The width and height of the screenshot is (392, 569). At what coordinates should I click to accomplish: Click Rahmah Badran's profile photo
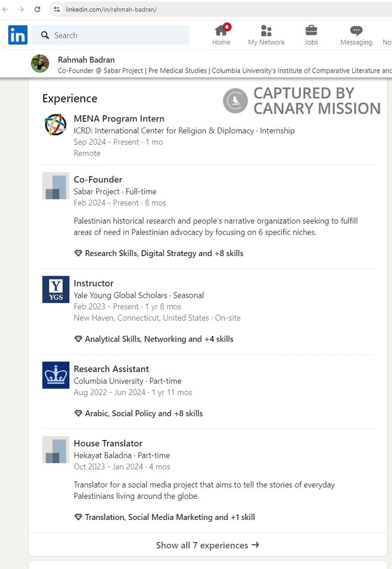click(x=40, y=63)
